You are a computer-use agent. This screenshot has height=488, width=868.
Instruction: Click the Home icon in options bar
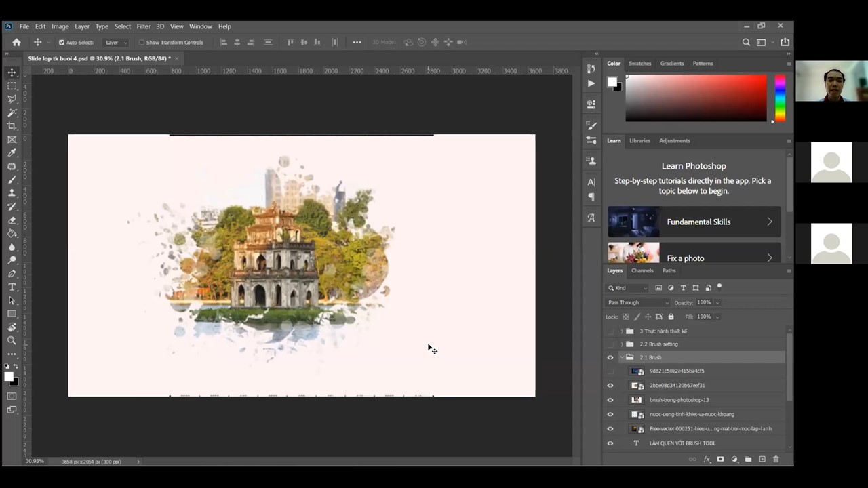click(x=17, y=42)
